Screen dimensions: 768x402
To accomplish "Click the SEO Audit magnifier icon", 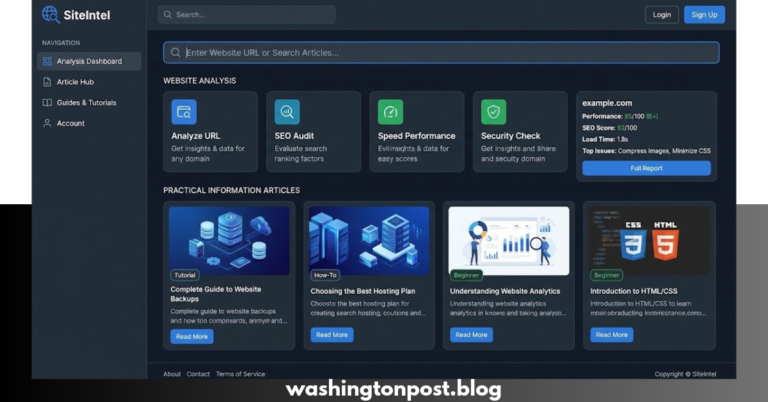I will pos(287,112).
